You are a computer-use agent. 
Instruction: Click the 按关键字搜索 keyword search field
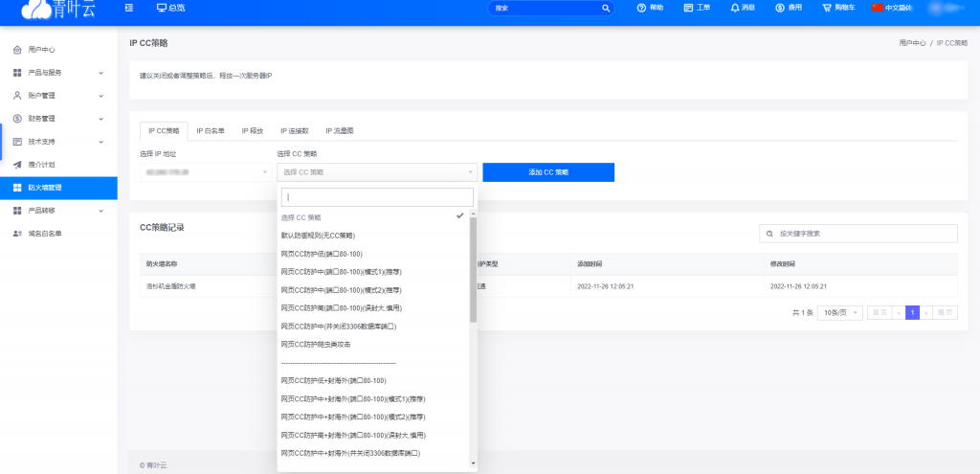click(858, 234)
